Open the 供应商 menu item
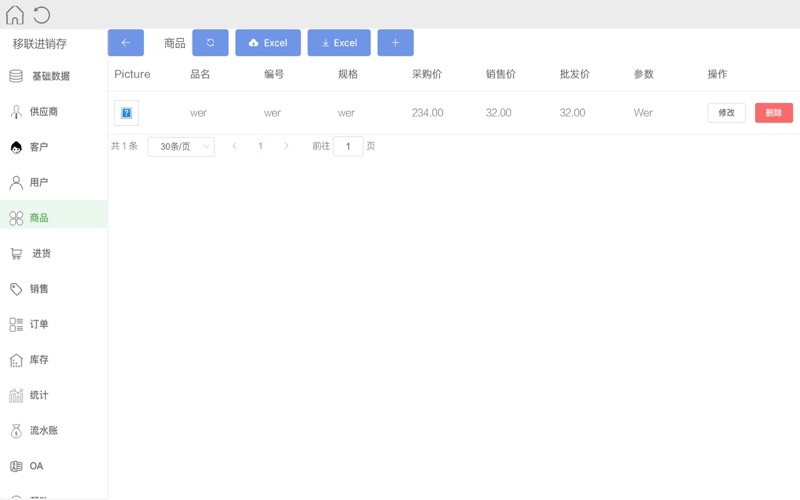Viewport: 800px width, 500px height. click(54, 112)
